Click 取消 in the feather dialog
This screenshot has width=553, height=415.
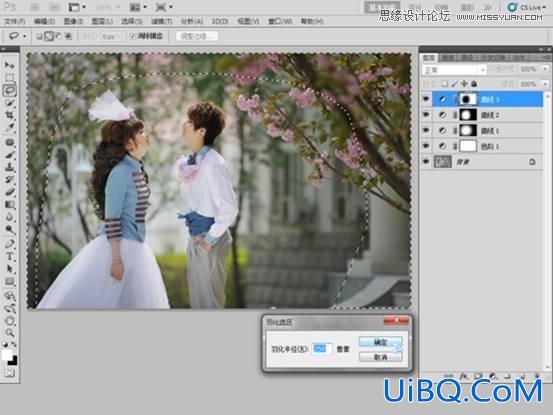click(380, 357)
